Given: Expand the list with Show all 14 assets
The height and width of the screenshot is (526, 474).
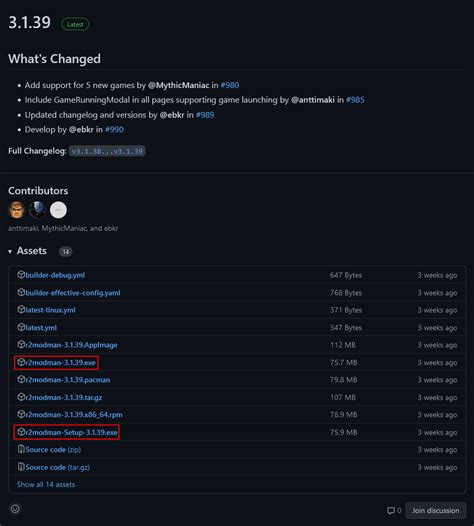Looking at the screenshot, I should click(46, 484).
